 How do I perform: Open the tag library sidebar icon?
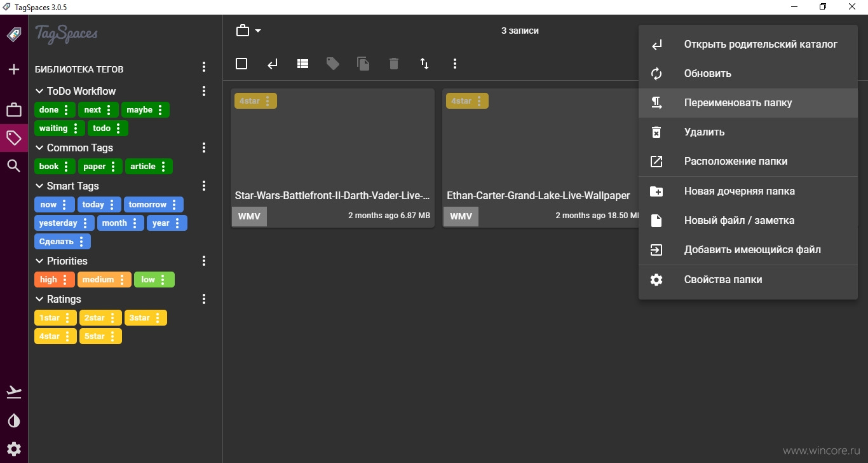[14, 138]
